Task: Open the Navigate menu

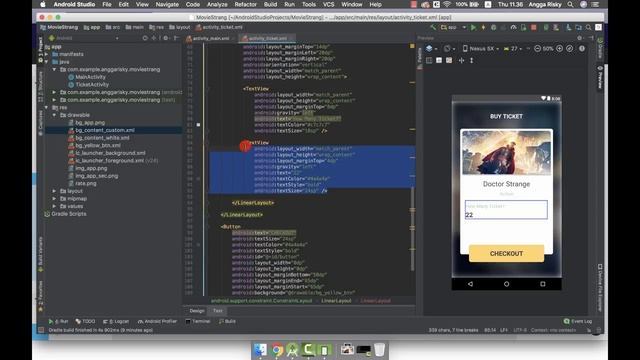Action: point(167,4)
